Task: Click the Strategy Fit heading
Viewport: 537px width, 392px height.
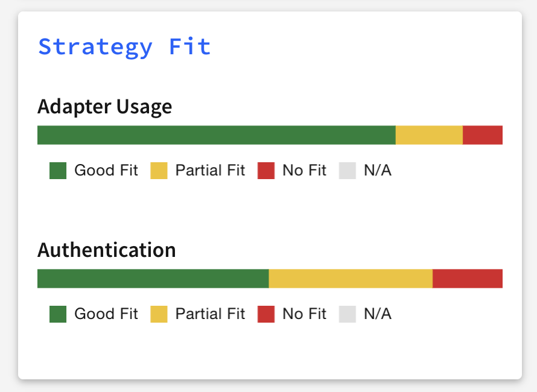Action: [x=124, y=47]
